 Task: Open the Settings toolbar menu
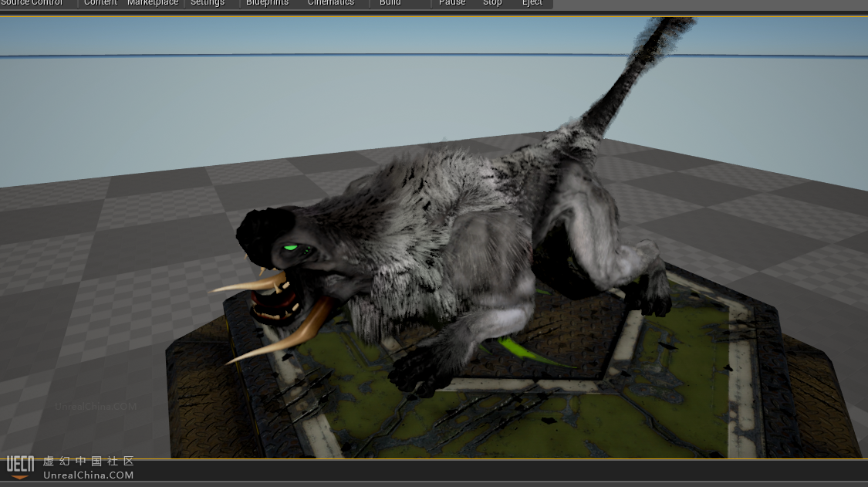[208, 3]
